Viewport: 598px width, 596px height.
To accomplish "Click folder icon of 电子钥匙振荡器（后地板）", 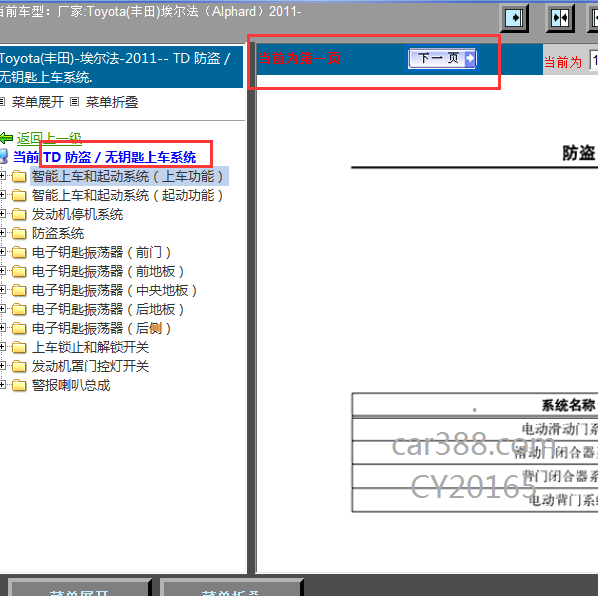I will (19, 309).
